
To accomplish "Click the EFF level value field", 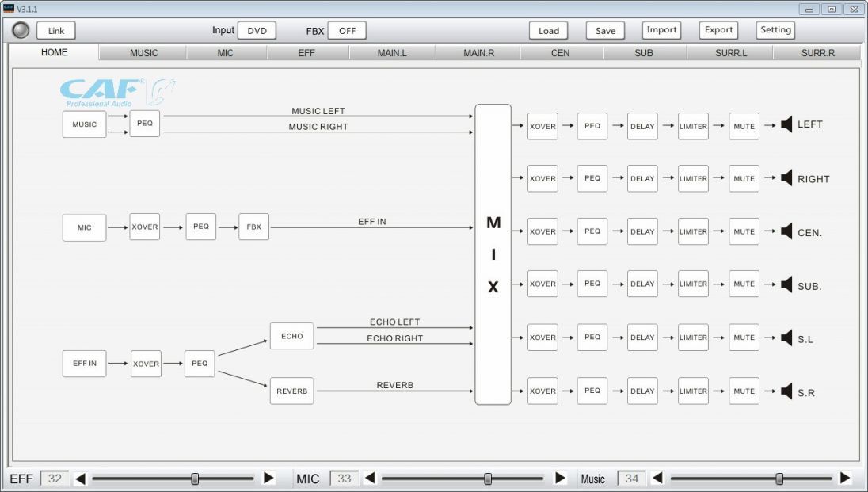I will [55, 479].
